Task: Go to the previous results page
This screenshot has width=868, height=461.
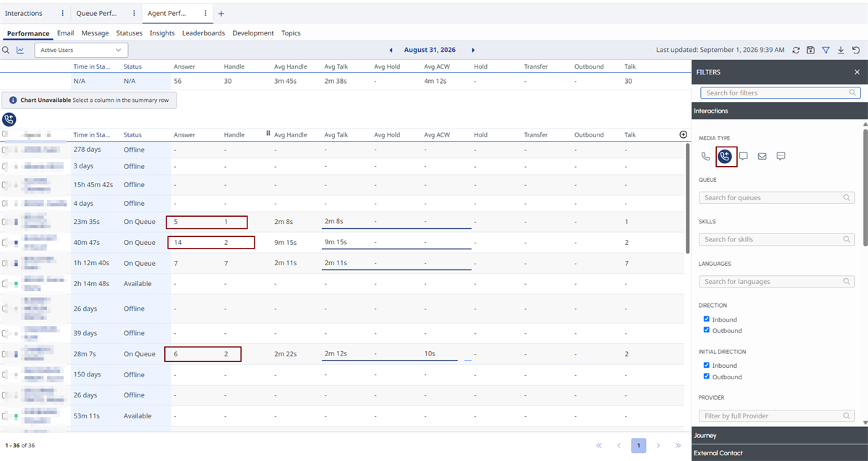Action: pyautogui.click(x=619, y=446)
